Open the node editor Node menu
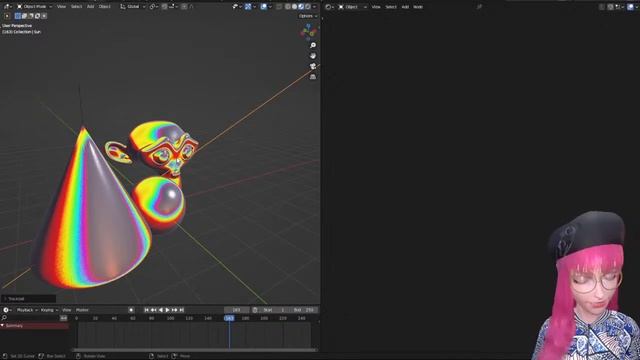The height and width of the screenshot is (360, 640). point(418,7)
